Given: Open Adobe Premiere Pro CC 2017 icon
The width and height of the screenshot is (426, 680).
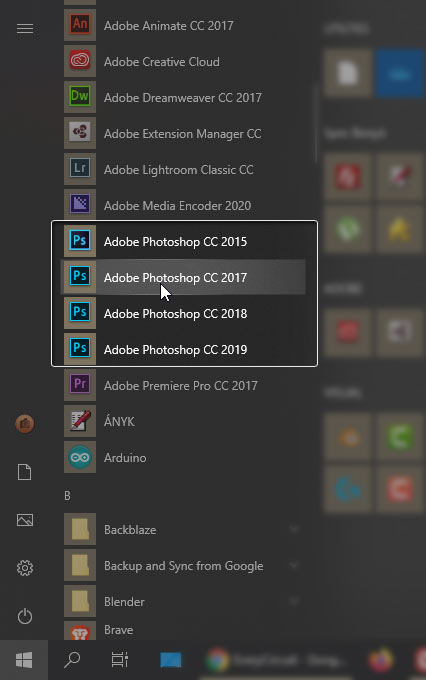Looking at the screenshot, I should [80, 385].
